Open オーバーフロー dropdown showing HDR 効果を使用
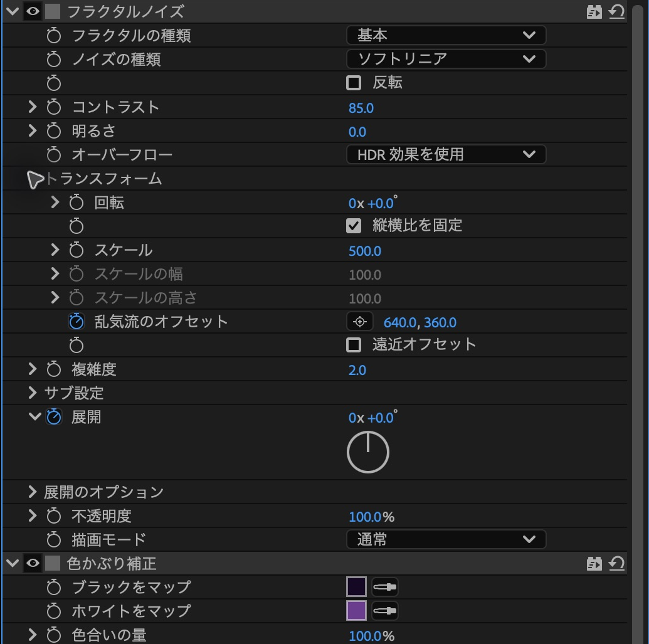 (x=446, y=154)
